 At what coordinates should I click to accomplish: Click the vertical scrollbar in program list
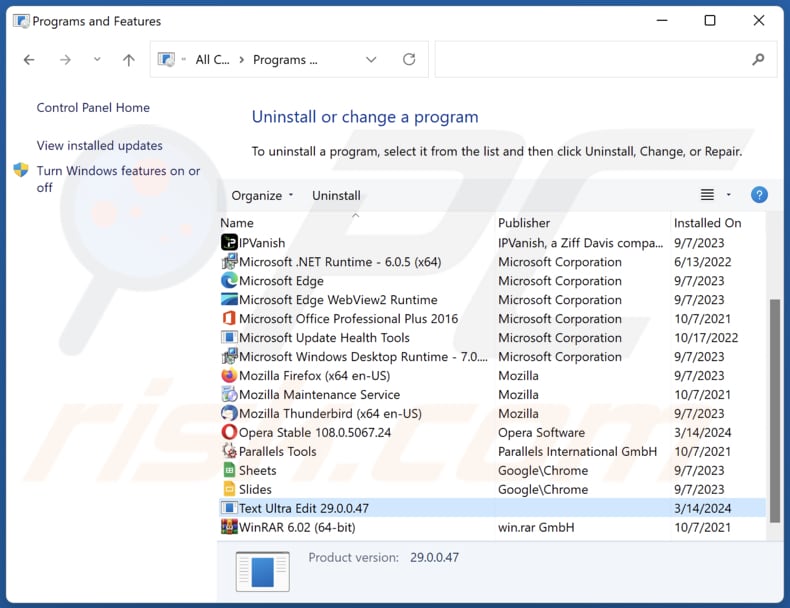[773, 400]
